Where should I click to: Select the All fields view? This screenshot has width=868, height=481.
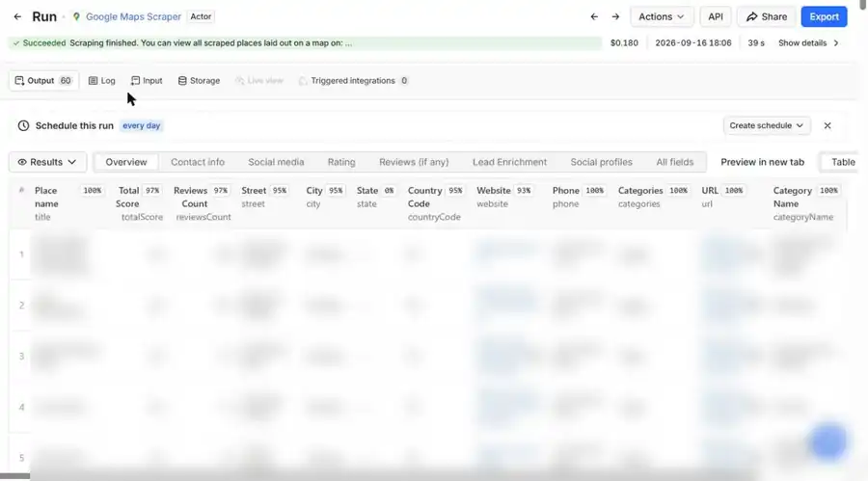(x=674, y=162)
